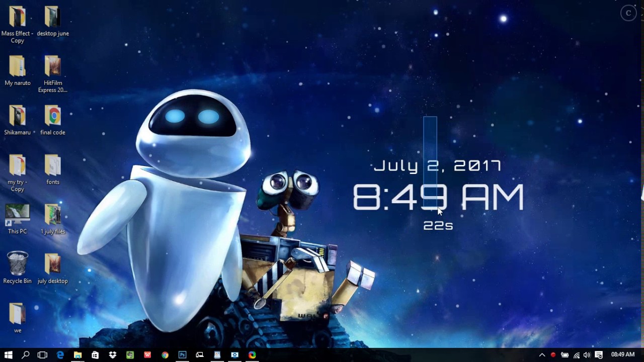Open the taskbar clock showing 08:49 AM
This screenshot has height=362, width=644.
(623, 355)
